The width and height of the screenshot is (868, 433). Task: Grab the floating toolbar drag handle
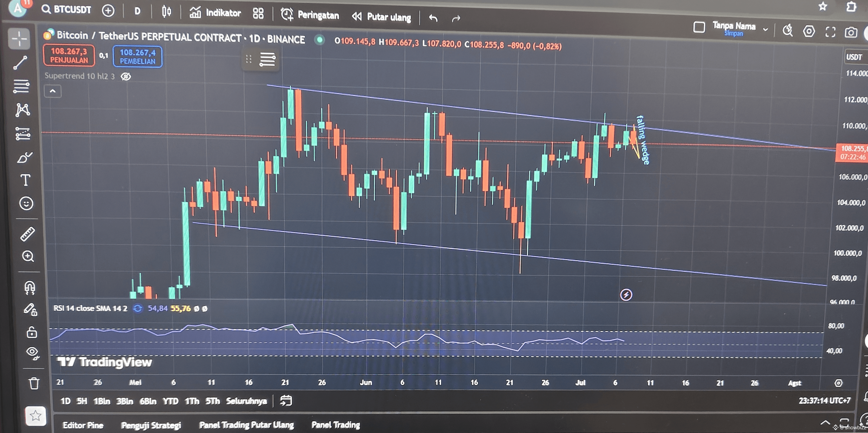coord(249,59)
